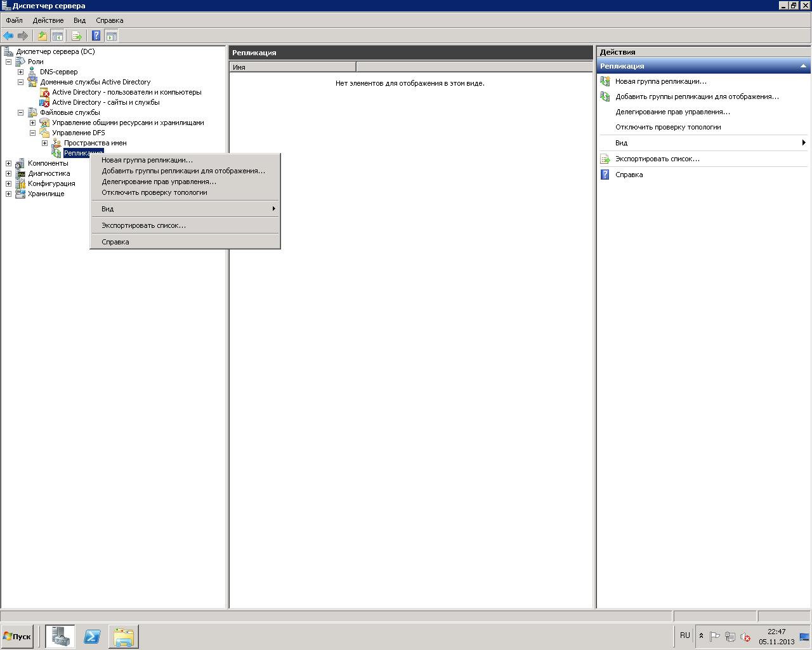
Task: Choose Экспортировать список in context menu
Action: point(185,225)
